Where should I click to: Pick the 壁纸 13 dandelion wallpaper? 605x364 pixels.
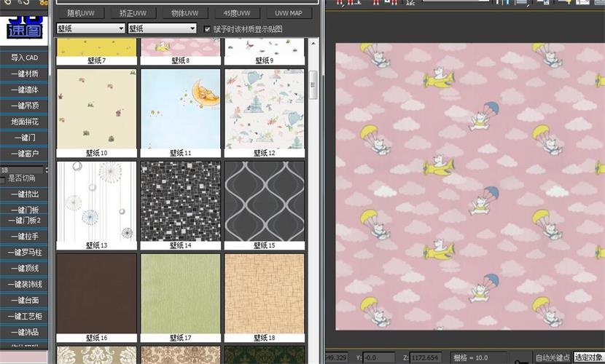[x=96, y=201]
